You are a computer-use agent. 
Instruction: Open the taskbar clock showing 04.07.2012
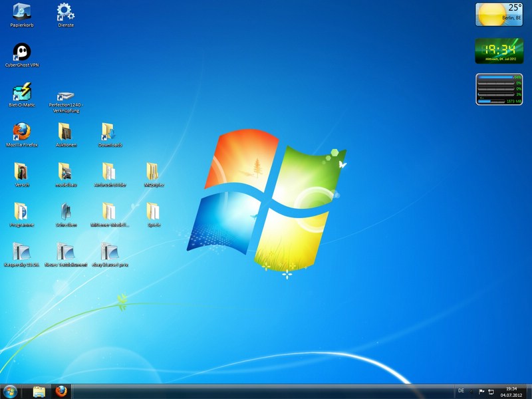pyautogui.click(x=511, y=392)
